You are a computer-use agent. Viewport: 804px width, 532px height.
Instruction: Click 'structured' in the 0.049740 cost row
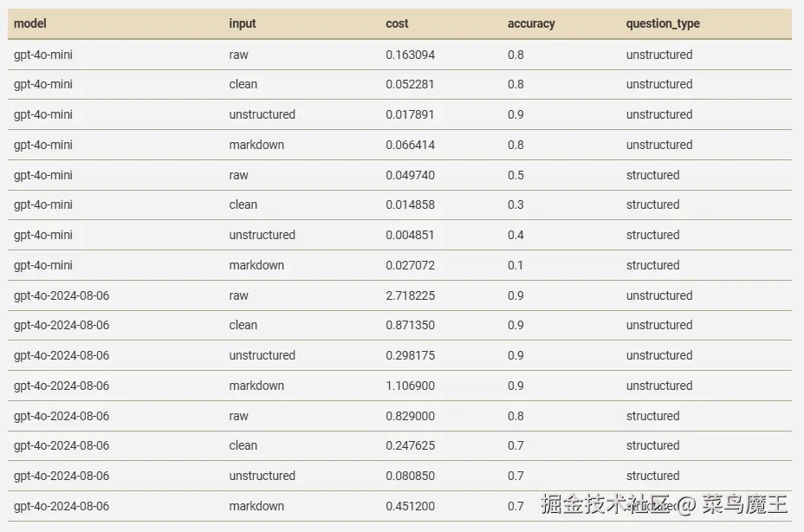coord(652,175)
